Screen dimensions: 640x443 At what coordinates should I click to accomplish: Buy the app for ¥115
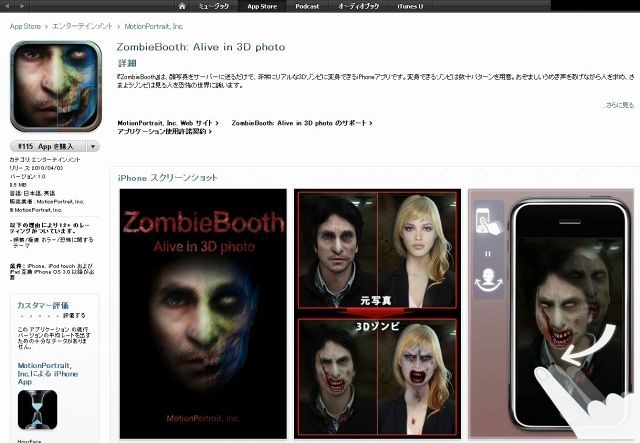48,146
